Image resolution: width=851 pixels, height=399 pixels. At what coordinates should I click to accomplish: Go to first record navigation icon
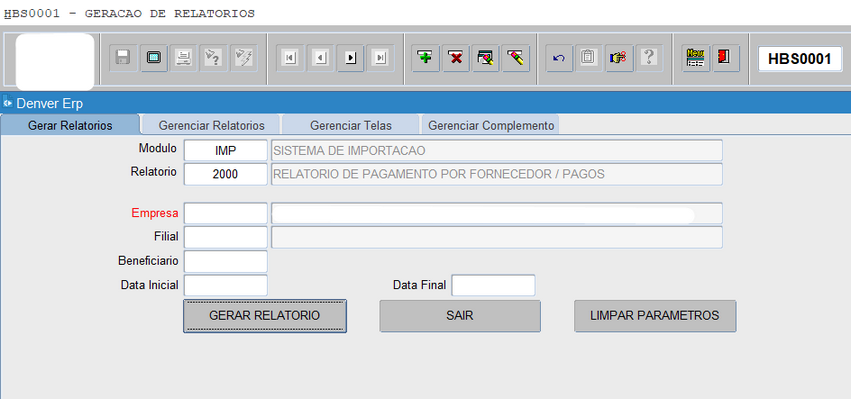pyautogui.click(x=290, y=58)
